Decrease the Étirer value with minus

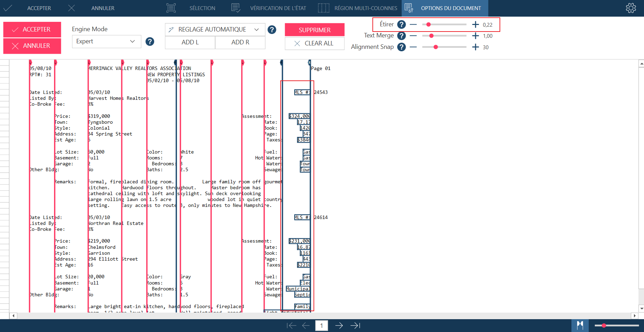[413, 25]
